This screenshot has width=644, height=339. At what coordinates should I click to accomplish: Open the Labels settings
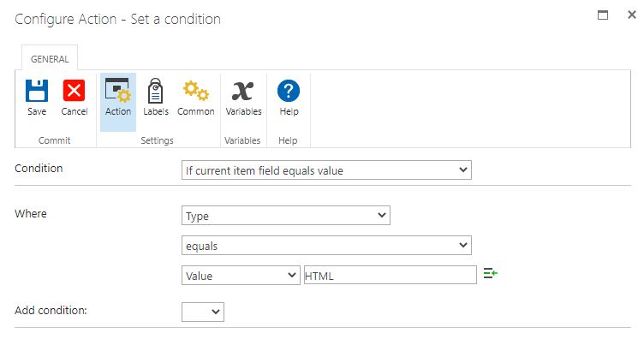(x=156, y=98)
